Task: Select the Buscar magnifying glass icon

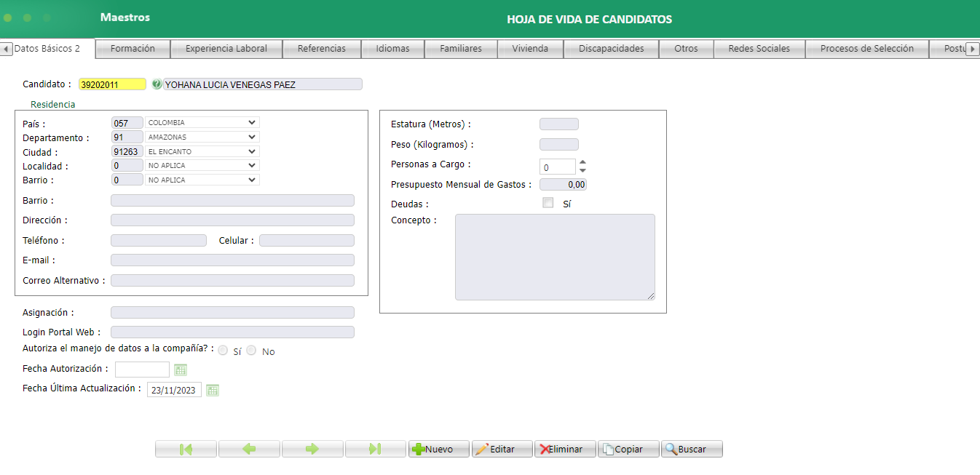Action: click(x=671, y=449)
